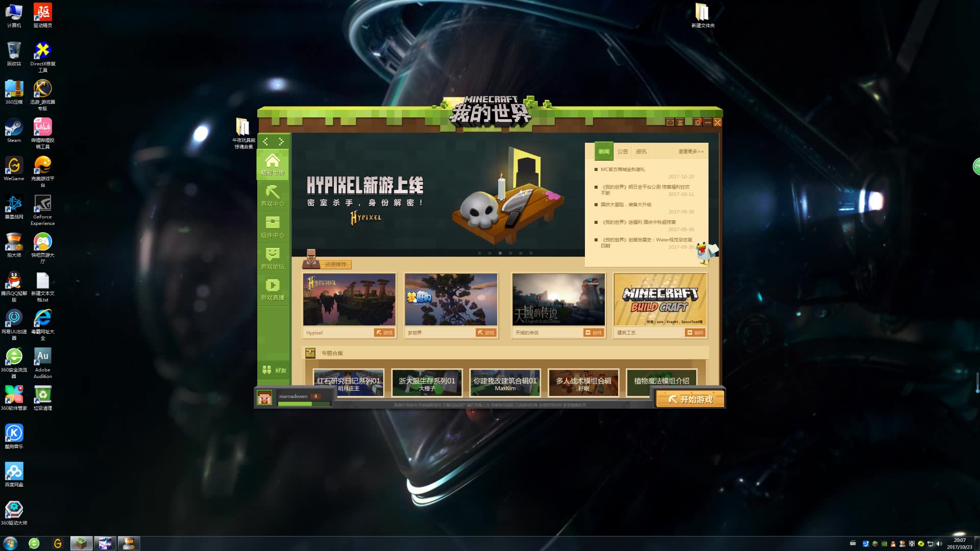Click the 游戏 button on Hypixel card
The height and width of the screenshot is (551, 980).
384,333
